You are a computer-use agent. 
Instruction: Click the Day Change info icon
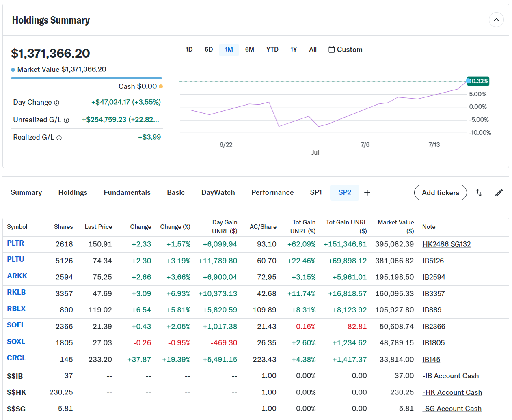(x=57, y=103)
